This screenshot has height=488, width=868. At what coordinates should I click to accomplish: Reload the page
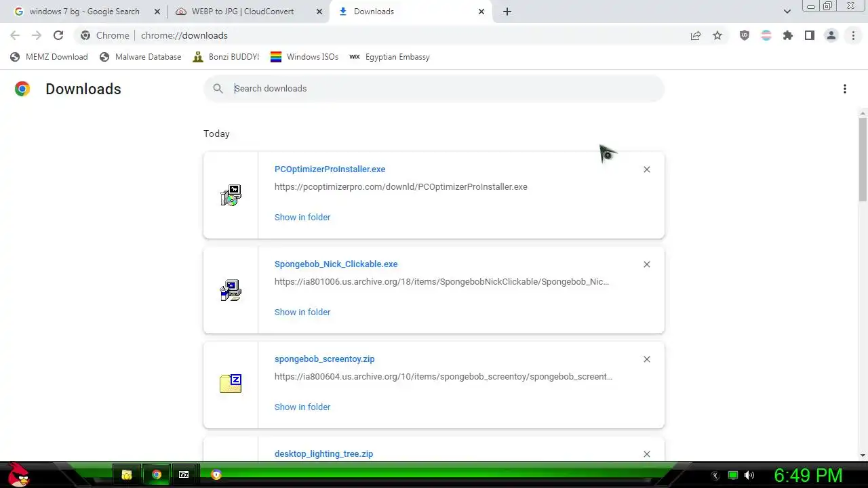(x=58, y=35)
